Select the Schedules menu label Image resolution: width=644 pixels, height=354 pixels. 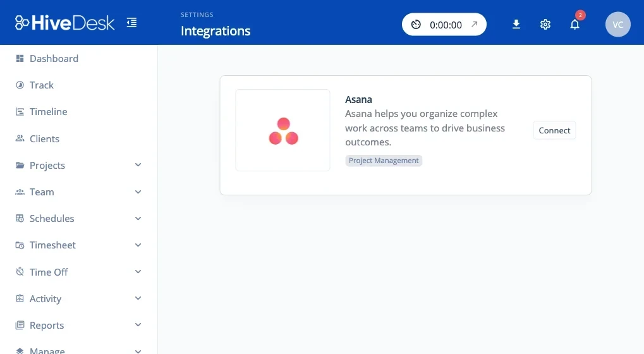(x=52, y=219)
